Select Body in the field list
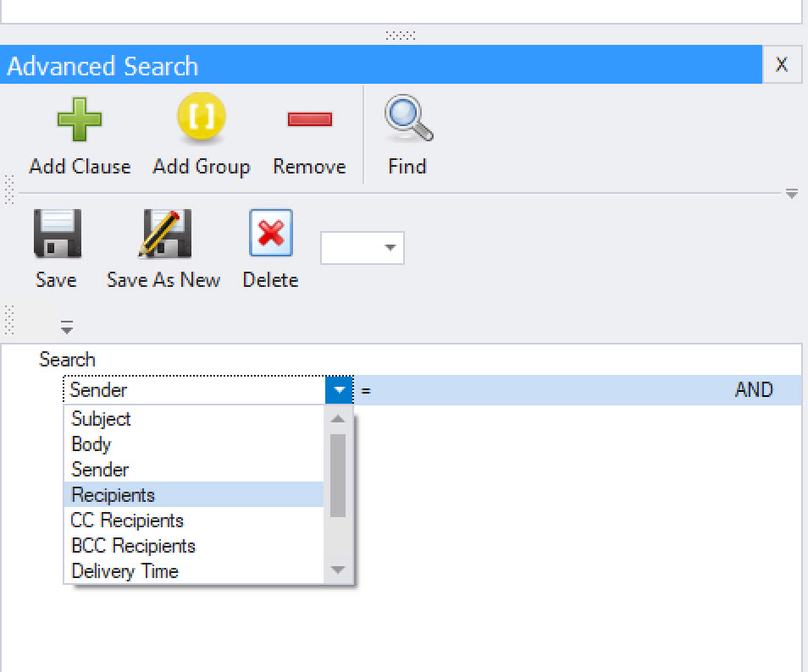Screen dimensions: 808x672 coord(194,443)
